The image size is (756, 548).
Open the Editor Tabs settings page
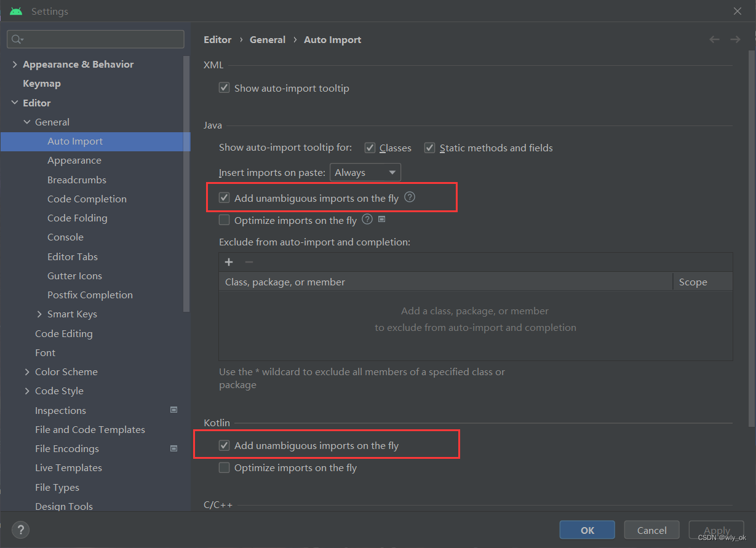(73, 256)
